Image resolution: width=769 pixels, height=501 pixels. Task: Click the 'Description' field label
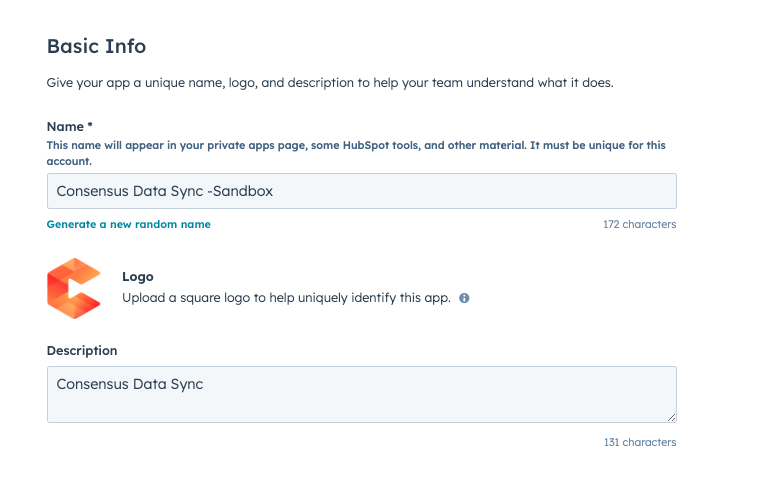[82, 351]
